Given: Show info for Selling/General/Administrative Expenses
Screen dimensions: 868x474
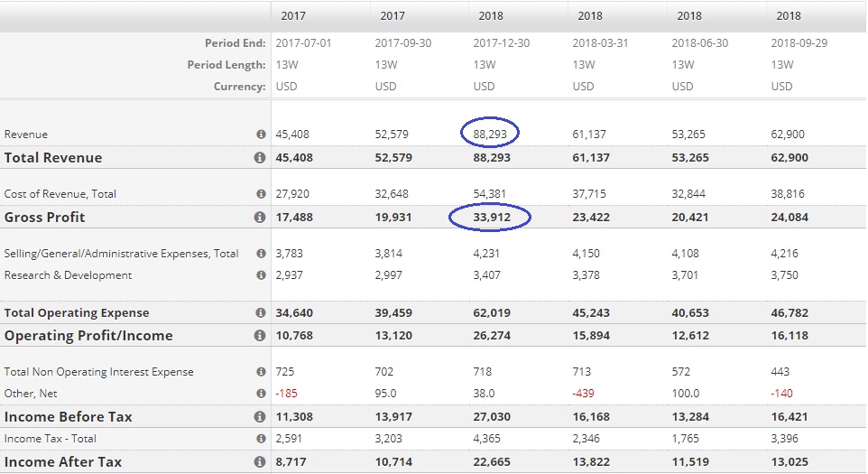Looking at the screenshot, I should coord(261,254).
